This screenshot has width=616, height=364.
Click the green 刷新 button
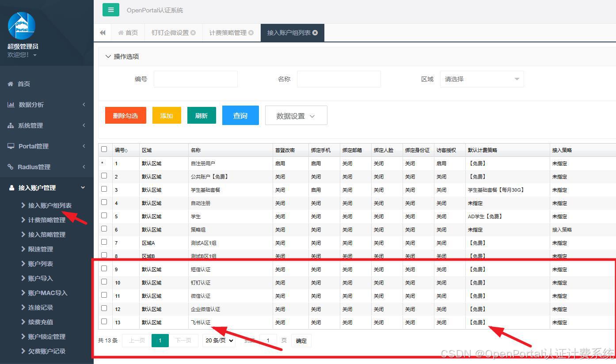[202, 116]
